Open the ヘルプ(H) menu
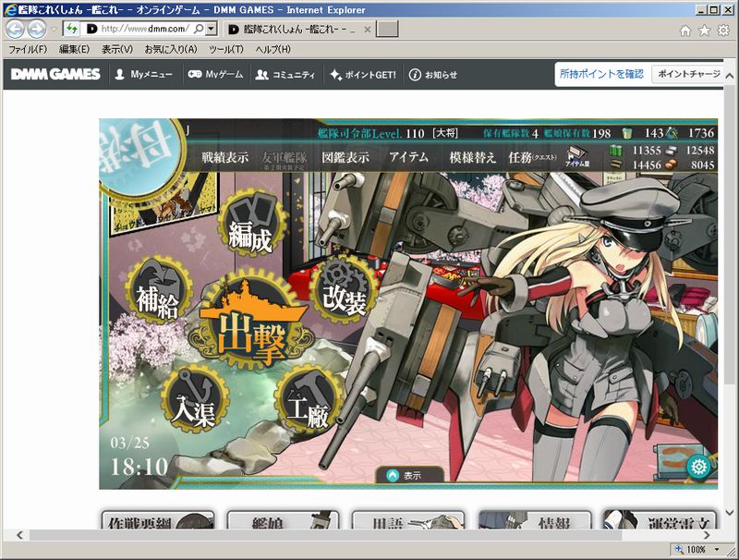This screenshot has height=560, width=739. click(x=273, y=49)
